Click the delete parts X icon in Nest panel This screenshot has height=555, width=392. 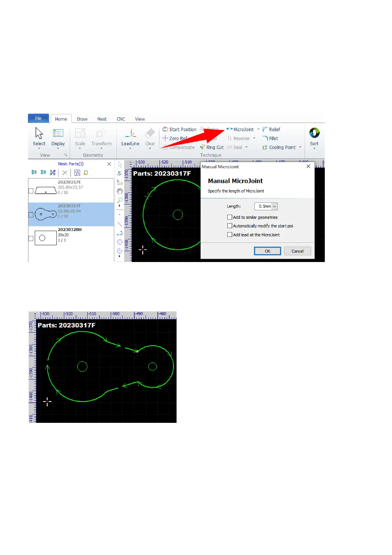pos(65,173)
